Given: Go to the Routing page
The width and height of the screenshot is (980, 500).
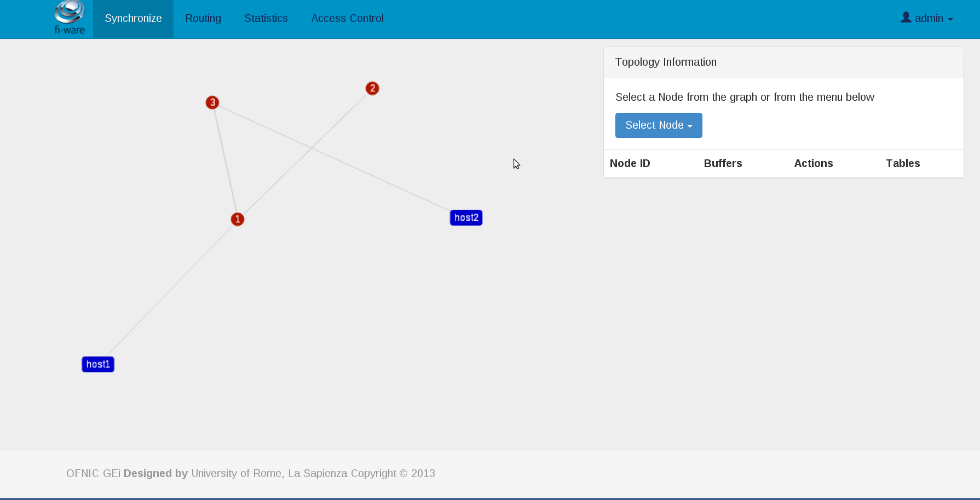Looking at the screenshot, I should [203, 19].
